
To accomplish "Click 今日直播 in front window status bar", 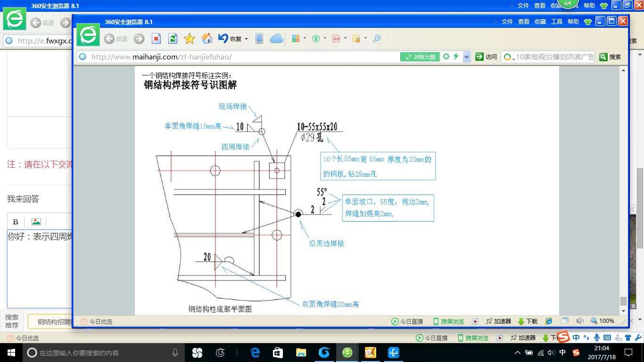I will tap(407, 321).
